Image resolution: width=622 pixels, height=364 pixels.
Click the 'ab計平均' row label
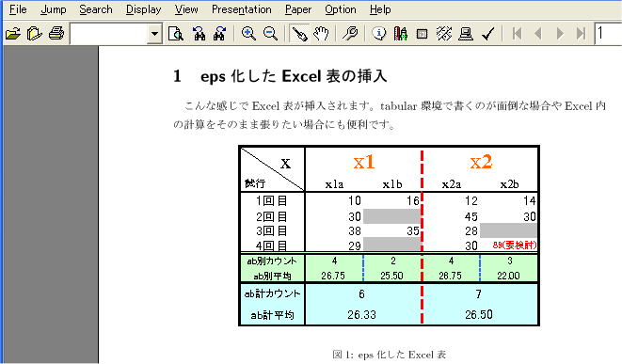point(272,315)
